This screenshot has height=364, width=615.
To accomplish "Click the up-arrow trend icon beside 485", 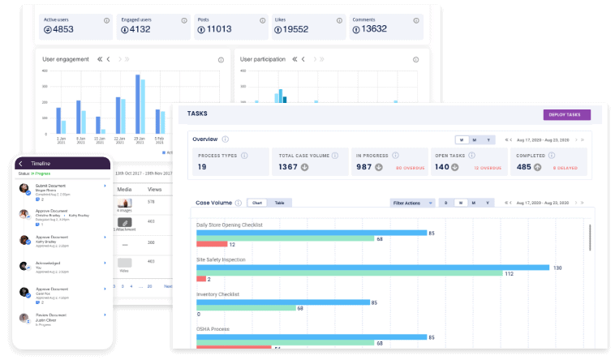I will (538, 167).
